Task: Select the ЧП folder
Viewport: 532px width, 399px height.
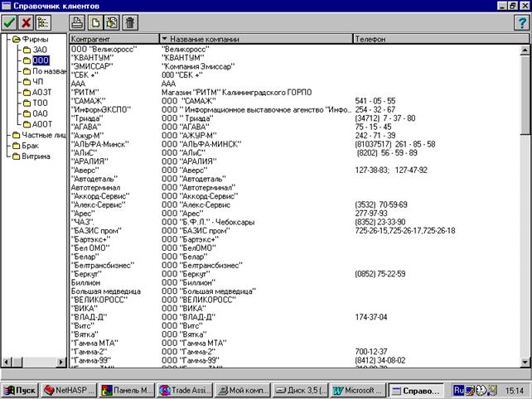Action: 33,82
